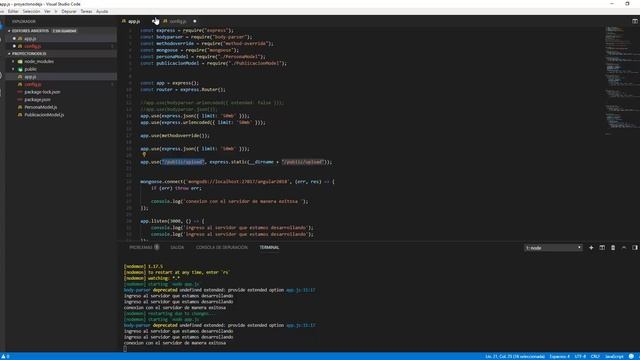The height and width of the screenshot is (360, 640).
Task: Change language mode from JavaScript
Action: 614,356
